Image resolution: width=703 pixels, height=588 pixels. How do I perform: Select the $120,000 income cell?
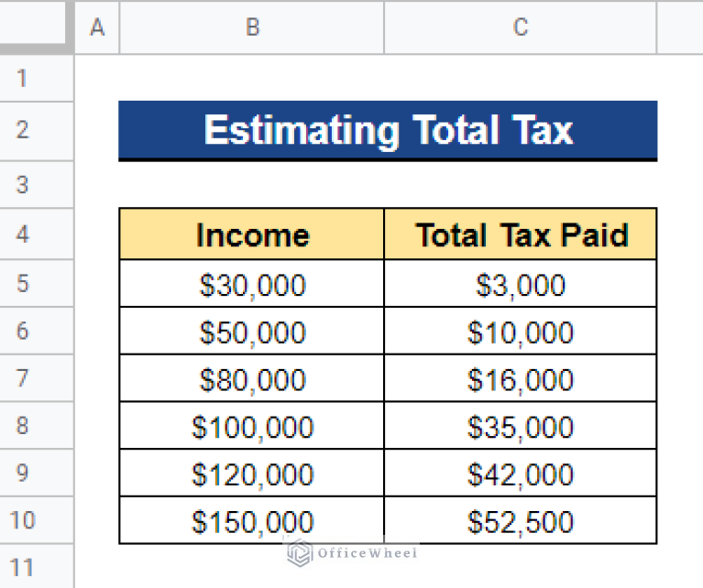click(252, 474)
